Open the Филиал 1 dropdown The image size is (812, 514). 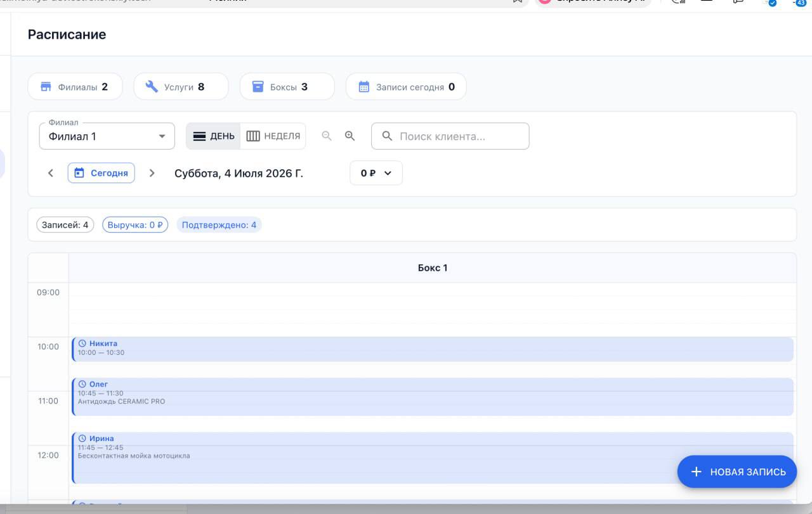[107, 136]
